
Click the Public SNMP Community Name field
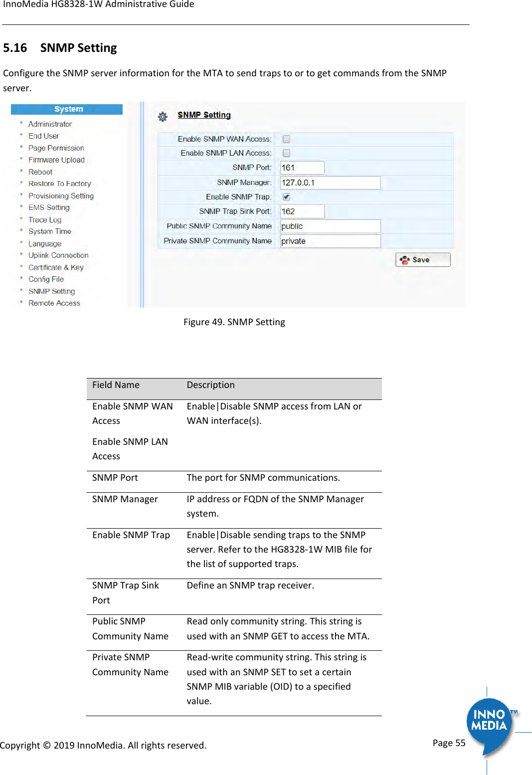[x=330, y=226]
